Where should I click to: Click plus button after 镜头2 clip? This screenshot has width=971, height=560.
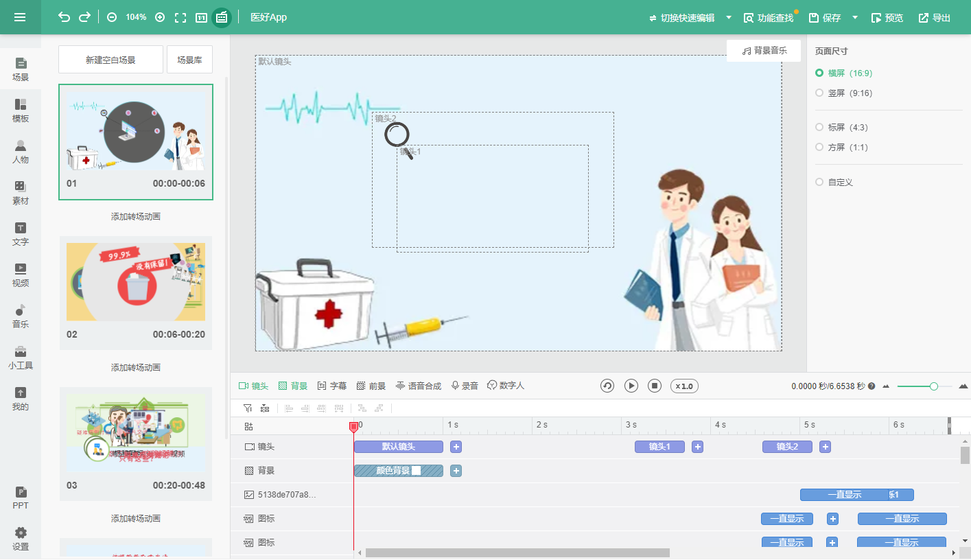825,447
